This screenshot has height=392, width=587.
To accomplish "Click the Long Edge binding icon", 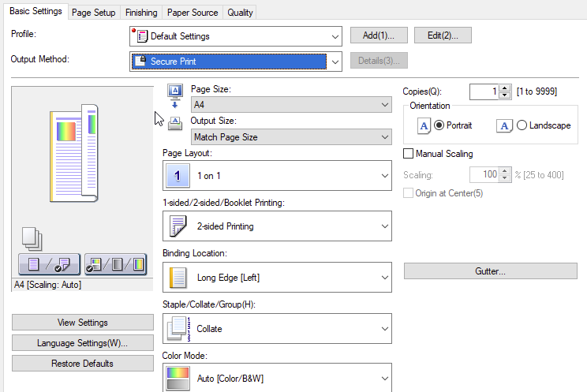I will 178,278.
